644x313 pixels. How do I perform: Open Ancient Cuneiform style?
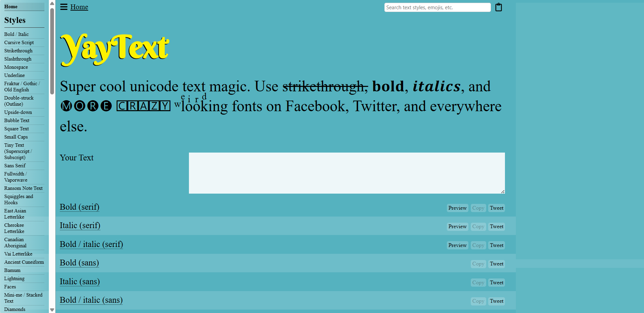point(24,262)
